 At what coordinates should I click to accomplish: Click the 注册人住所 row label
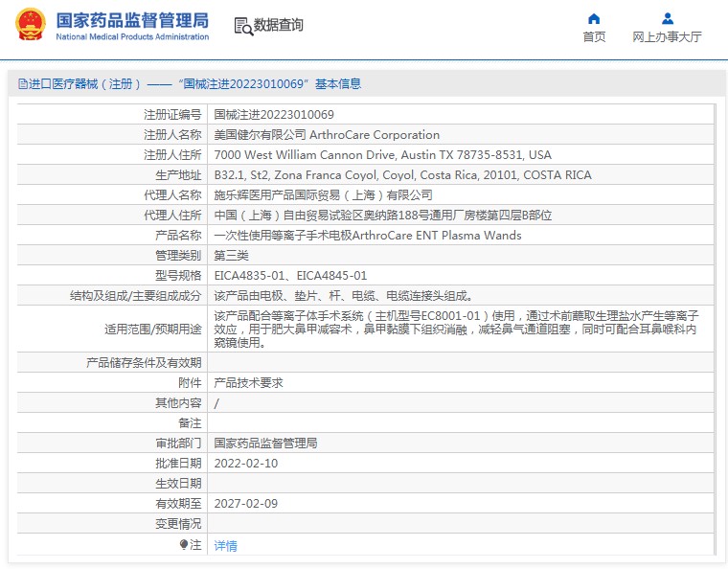pos(172,154)
